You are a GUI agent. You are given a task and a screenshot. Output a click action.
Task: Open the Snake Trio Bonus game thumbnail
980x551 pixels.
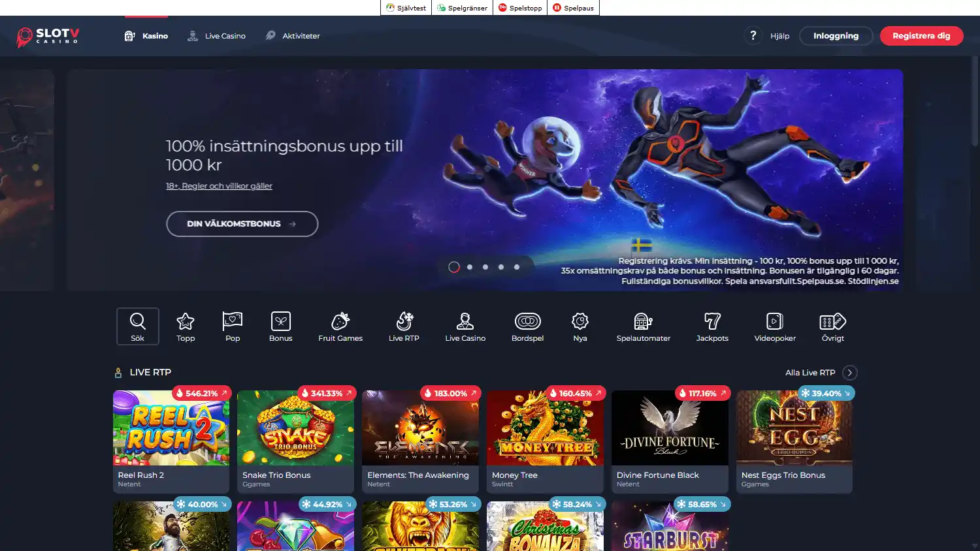(295, 428)
